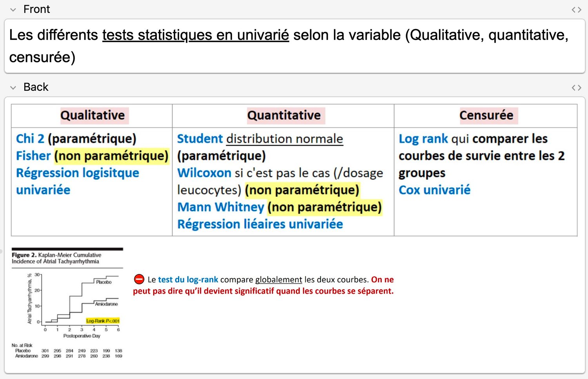This screenshot has width=588, height=379.
Task: Click the 'Cox univarié' text
Action: click(x=434, y=190)
